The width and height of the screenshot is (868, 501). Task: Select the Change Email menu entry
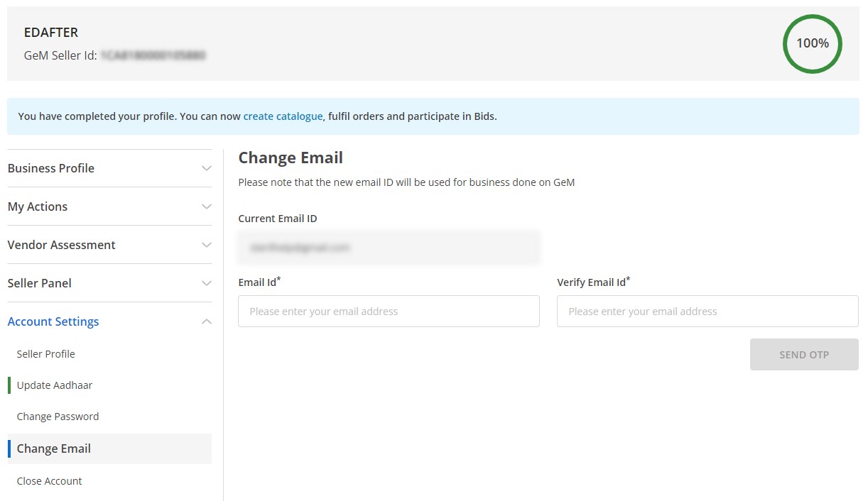pos(53,448)
